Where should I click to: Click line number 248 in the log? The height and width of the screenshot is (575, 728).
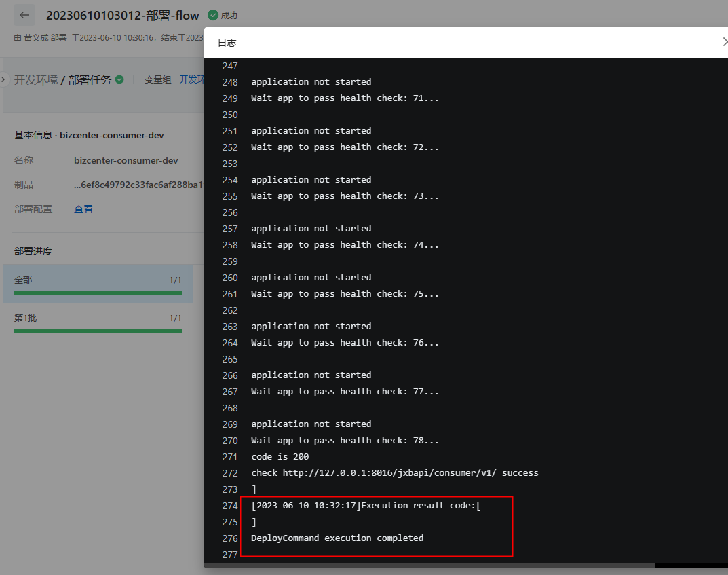(x=230, y=82)
